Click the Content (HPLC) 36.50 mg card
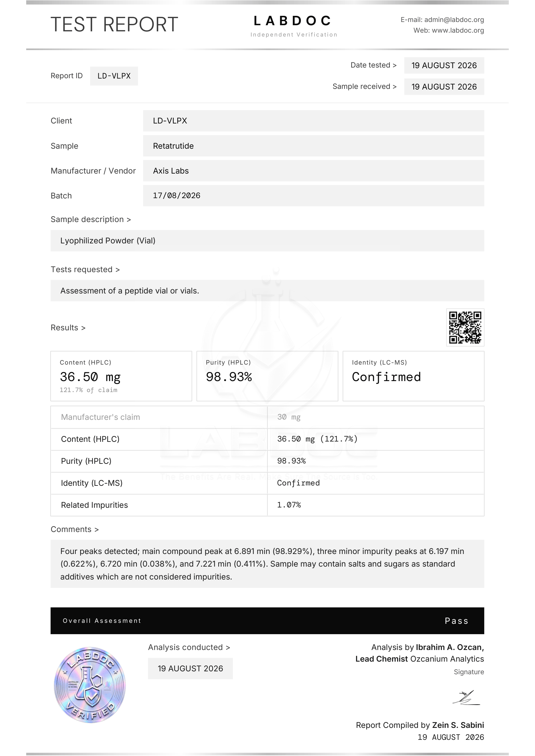 (x=121, y=376)
